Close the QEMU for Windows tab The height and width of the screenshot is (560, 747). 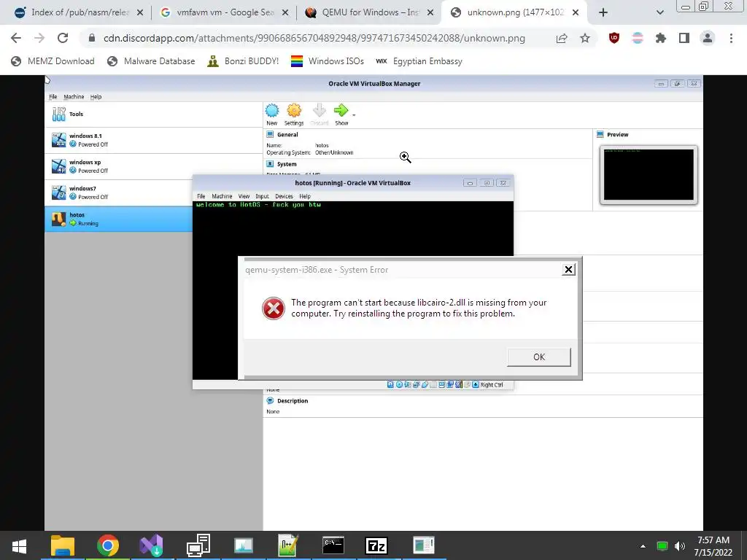(430, 12)
